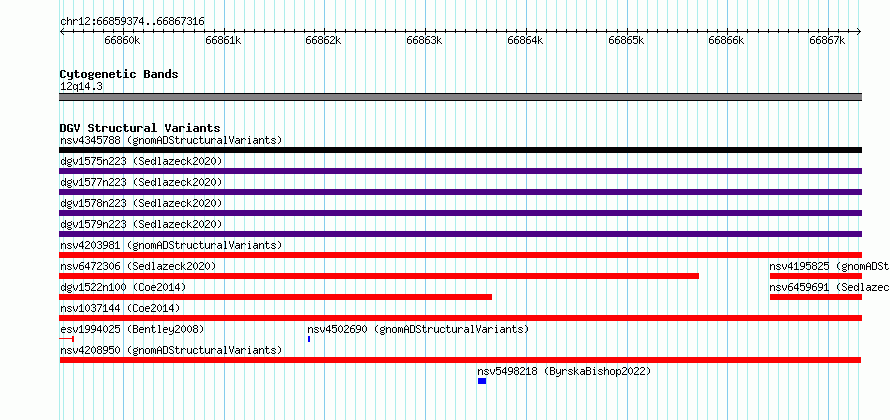Viewport: 890px width, 420px height.
Task: Select the red nsv4195825 variant bar
Action: [x=816, y=276]
